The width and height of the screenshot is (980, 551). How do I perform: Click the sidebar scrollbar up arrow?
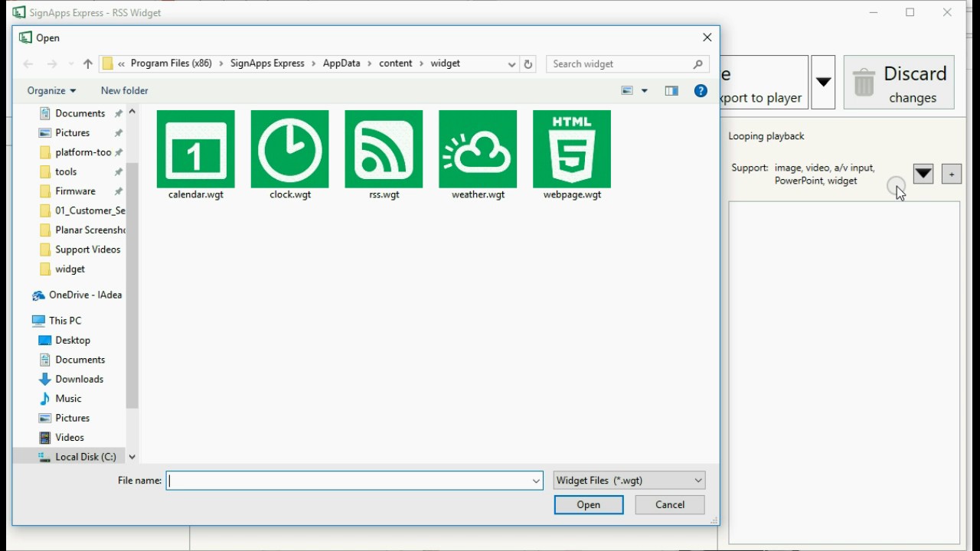pos(132,112)
